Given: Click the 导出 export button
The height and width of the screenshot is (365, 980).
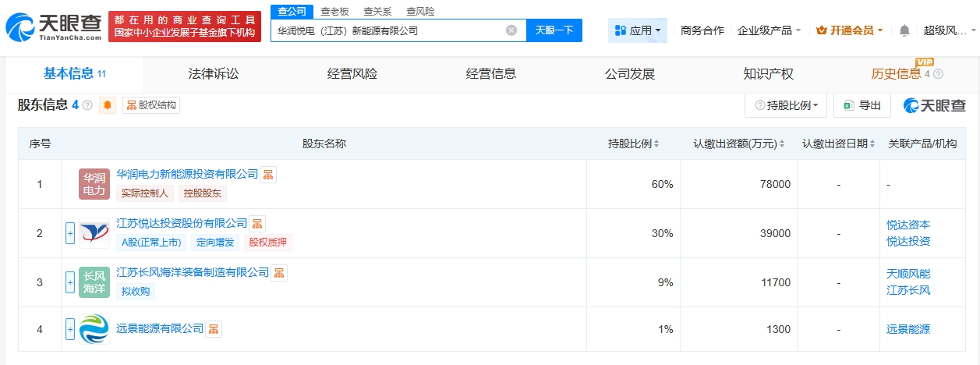Looking at the screenshot, I should (861, 105).
